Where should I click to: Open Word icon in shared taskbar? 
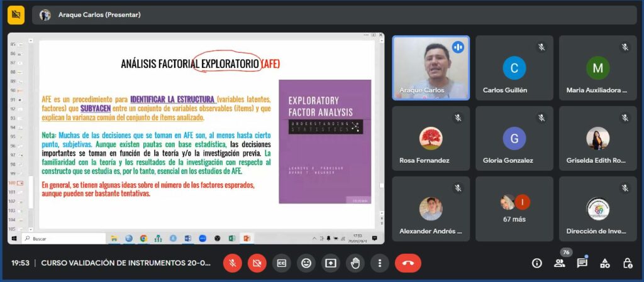(x=187, y=239)
